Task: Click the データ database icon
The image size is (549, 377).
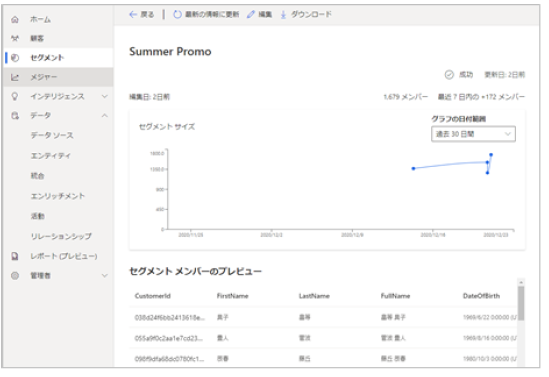Action: pyautogui.click(x=15, y=116)
